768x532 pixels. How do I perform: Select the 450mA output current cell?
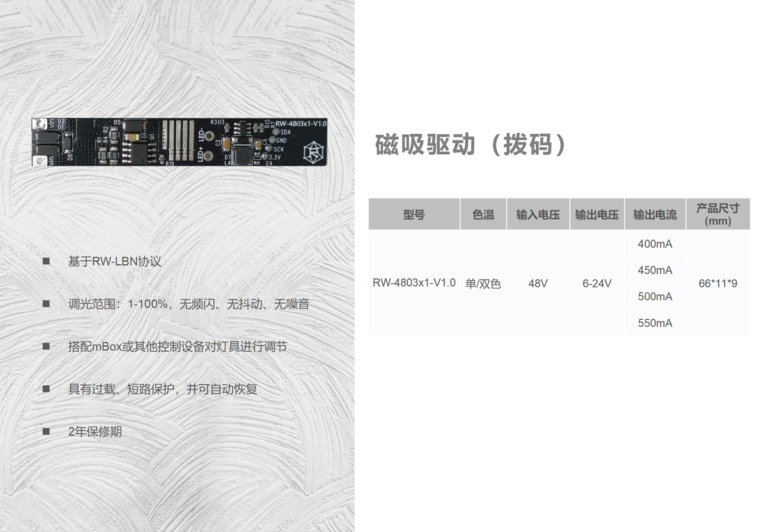click(x=656, y=270)
